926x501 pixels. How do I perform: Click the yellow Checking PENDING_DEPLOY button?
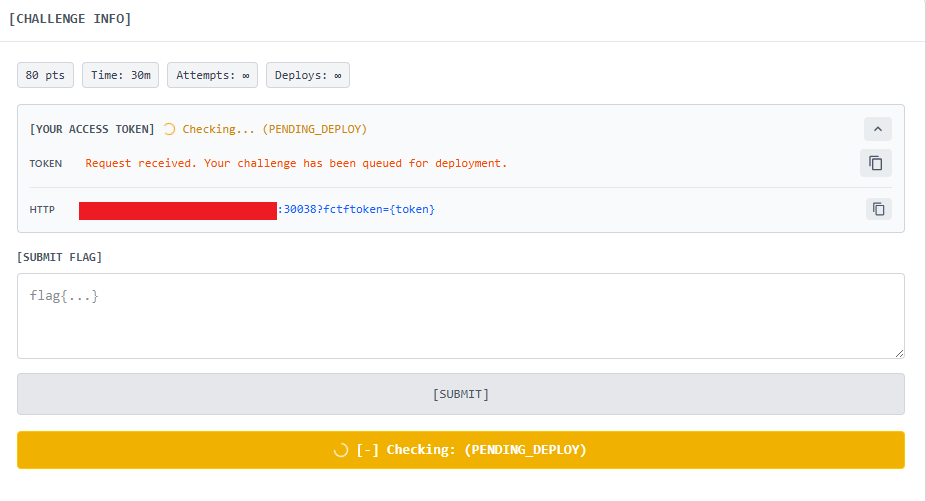[x=461, y=450]
